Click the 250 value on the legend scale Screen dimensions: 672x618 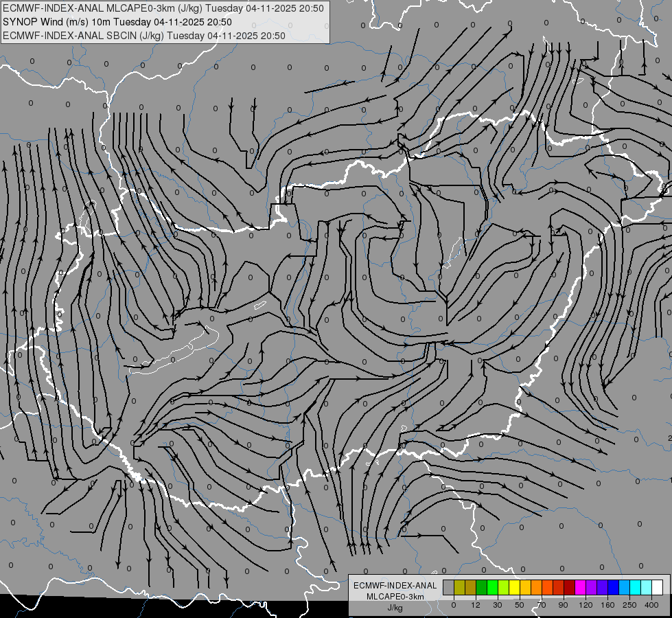pyautogui.click(x=629, y=605)
